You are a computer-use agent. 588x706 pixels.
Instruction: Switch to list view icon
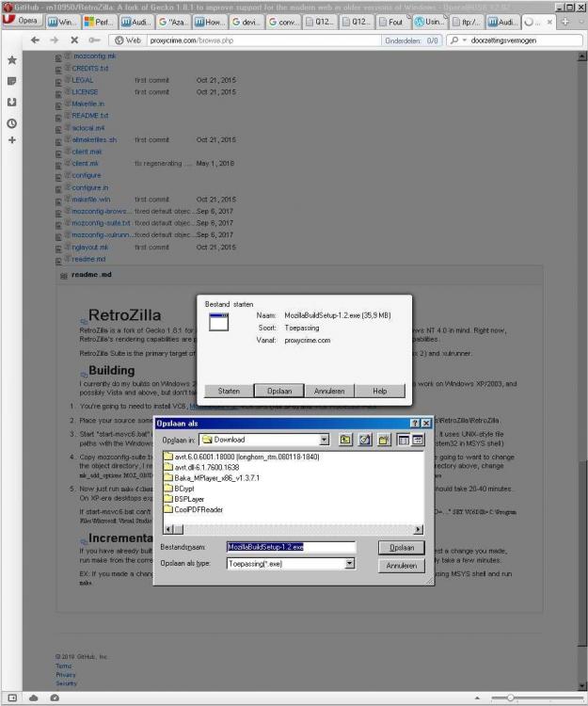(404, 440)
